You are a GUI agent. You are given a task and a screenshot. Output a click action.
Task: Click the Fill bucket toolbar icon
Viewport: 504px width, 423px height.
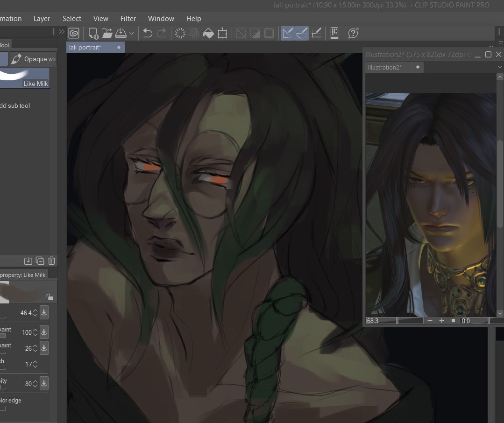(x=208, y=33)
